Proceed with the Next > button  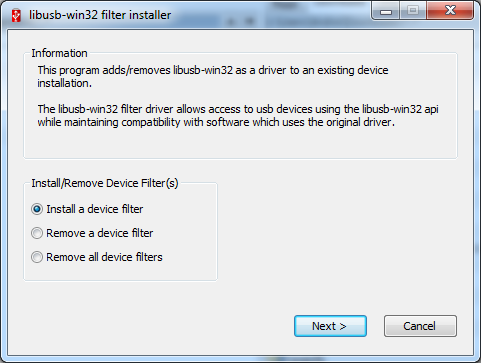[x=330, y=326]
